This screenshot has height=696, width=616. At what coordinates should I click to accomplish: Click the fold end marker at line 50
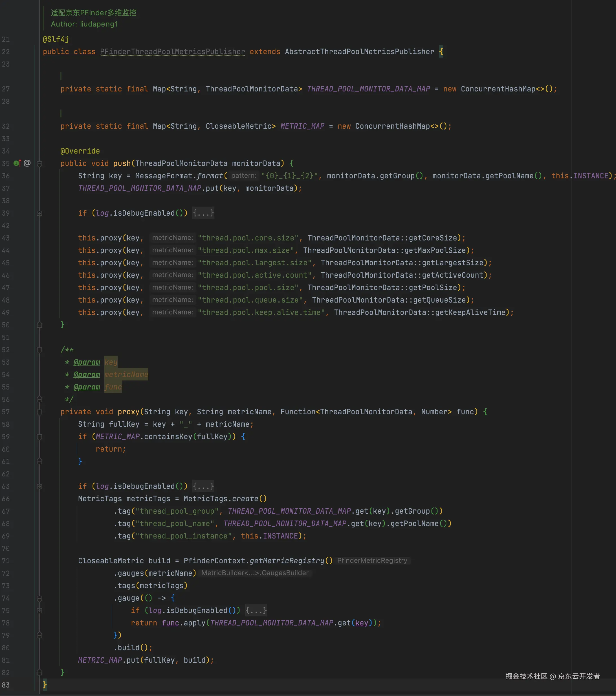39,325
